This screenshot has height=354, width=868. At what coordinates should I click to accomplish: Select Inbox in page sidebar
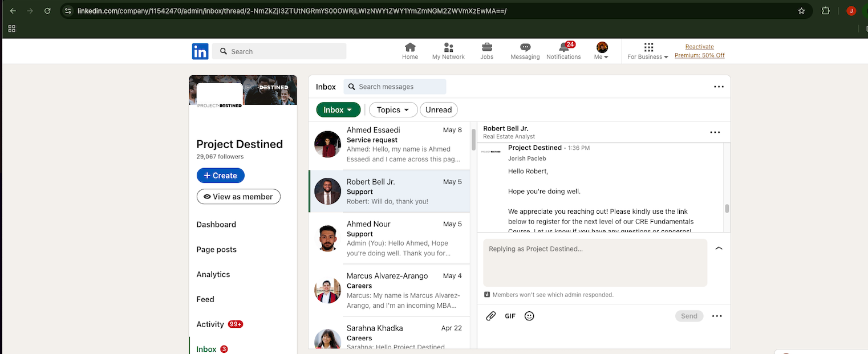(212, 349)
